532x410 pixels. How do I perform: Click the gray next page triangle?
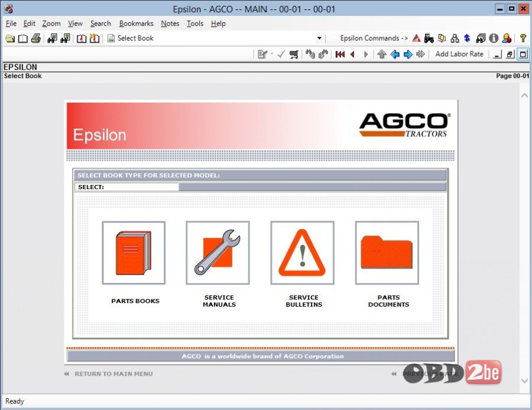(x=366, y=54)
